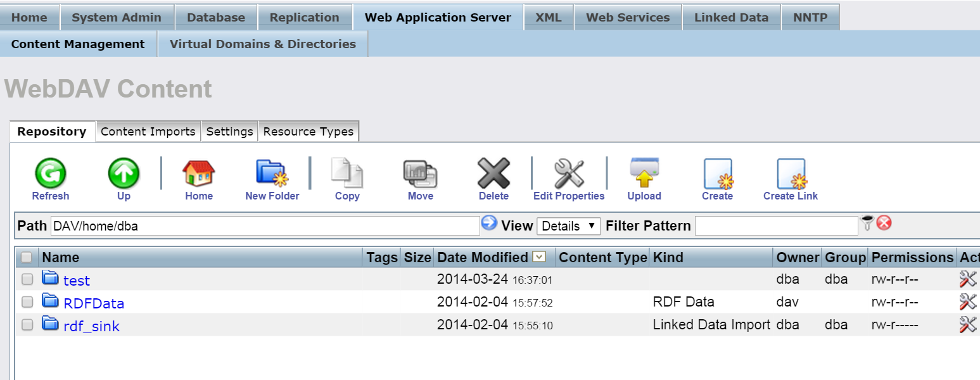The height and width of the screenshot is (380, 980).
Task: Click the Delete X icon
Action: (x=493, y=174)
